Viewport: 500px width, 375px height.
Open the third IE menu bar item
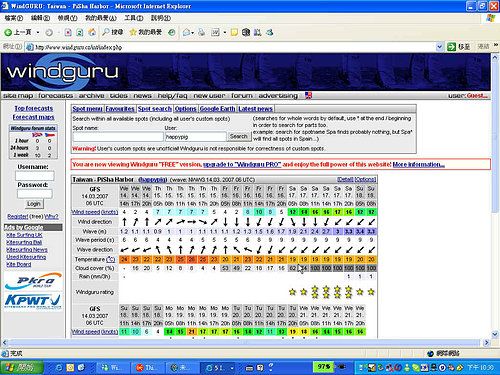pos(68,18)
